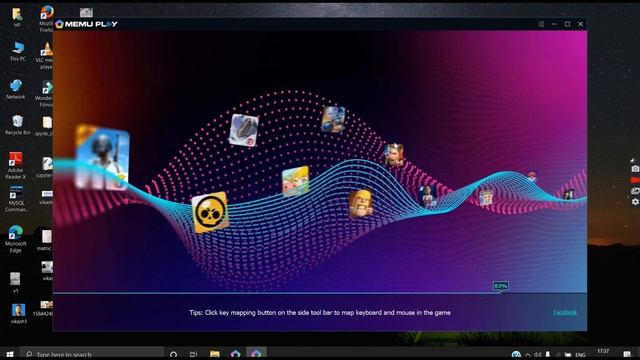
Task: Select the vikash1 photo on the desktop
Action: pyautogui.click(x=18, y=313)
